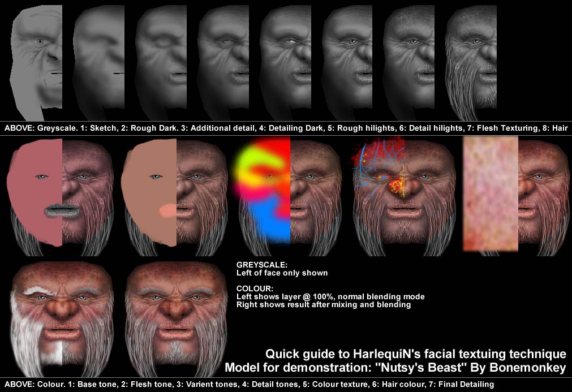Click the Rough hilights greyscale face
Image resolution: width=572 pixels, height=392 pixels.
286,57
